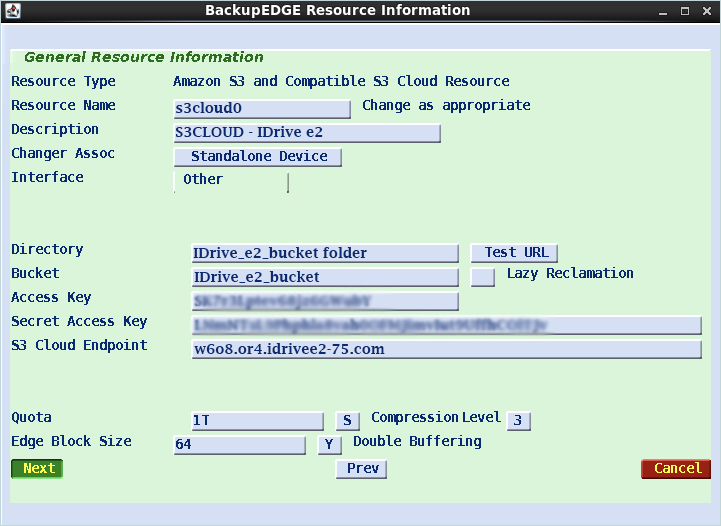Click the Quota field showing 1T
Screen dimensions: 721x526
(x=258, y=421)
